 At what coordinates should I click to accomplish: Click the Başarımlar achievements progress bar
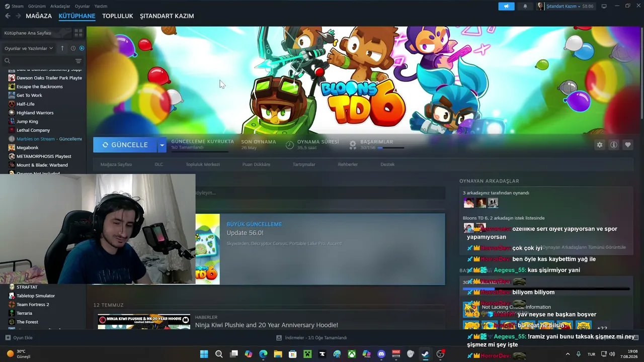391,148
